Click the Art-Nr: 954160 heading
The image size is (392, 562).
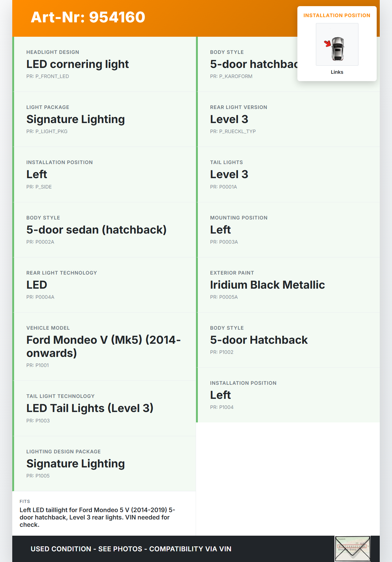click(88, 17)
